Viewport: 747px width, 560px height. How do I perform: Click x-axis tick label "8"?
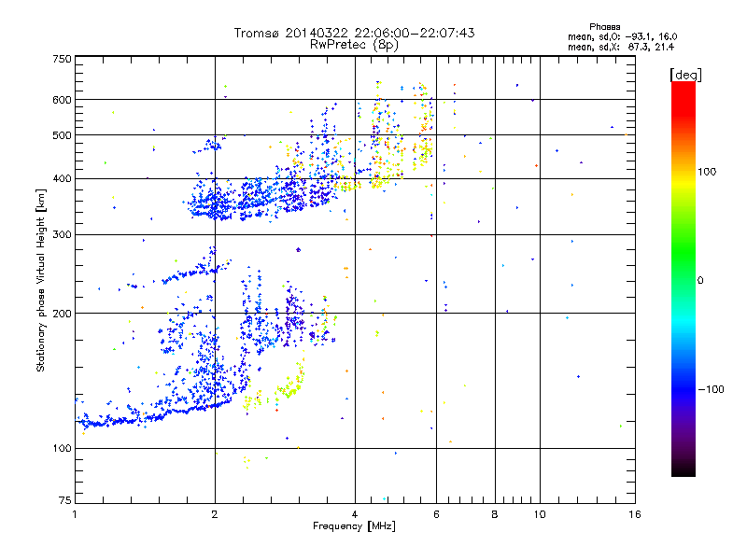point(495,514)
